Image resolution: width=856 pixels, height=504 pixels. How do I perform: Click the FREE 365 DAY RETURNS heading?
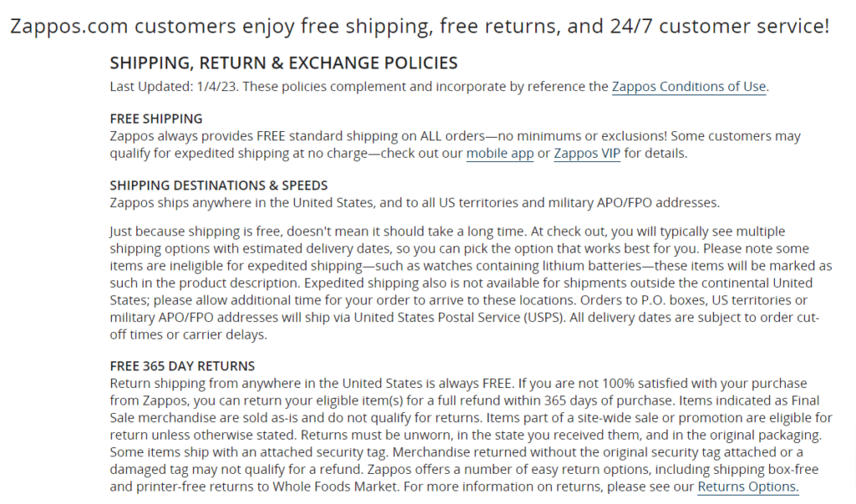pos(182,366)
